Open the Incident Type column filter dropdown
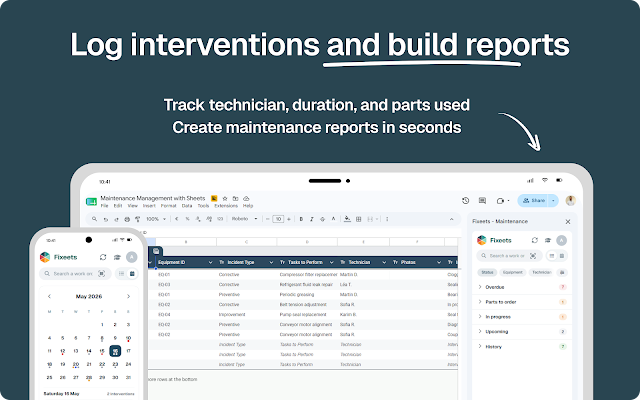 click(x=271, y=262)
